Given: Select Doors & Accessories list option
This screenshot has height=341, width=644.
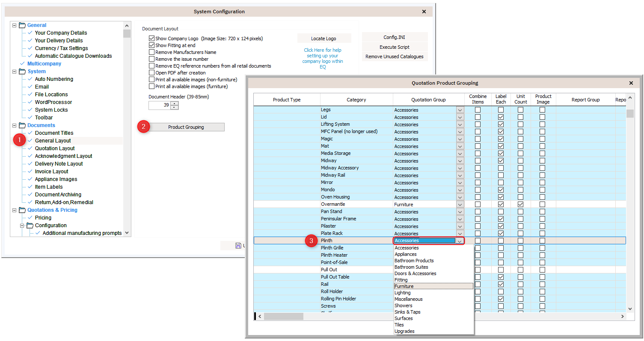Looking at the screenshot, I should click(x=433, y=273).
